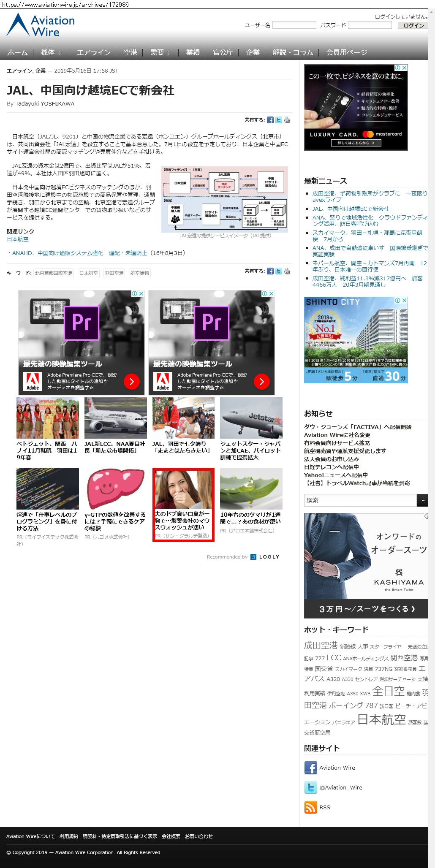Click print icon beside keywords row
This screenshot has width=435, height=868.
pyautogui.click(x=287, y=271)
